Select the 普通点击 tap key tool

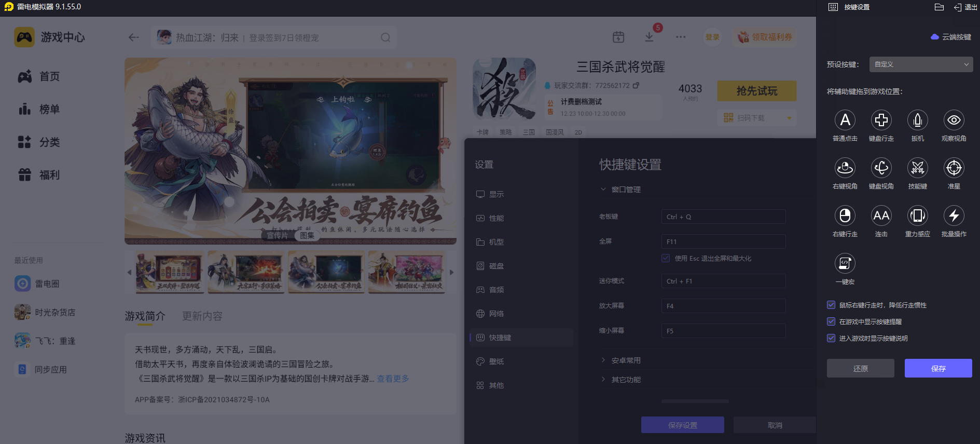point(845,120)
